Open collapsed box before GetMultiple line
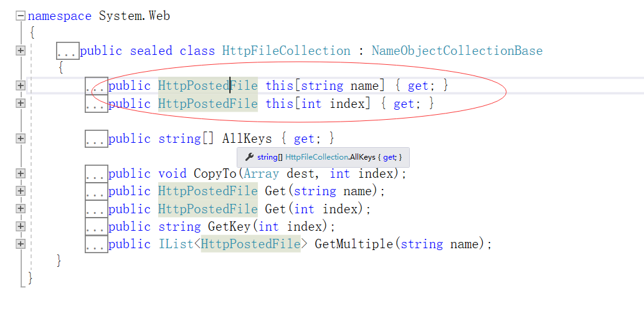The height and width of the screenshot is (333, 644). pyautogui.click(x=97, y=244)
